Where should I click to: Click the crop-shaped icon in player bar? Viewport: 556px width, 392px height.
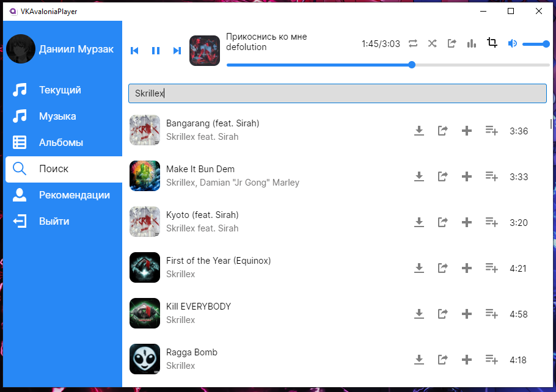tap(492, 43)
